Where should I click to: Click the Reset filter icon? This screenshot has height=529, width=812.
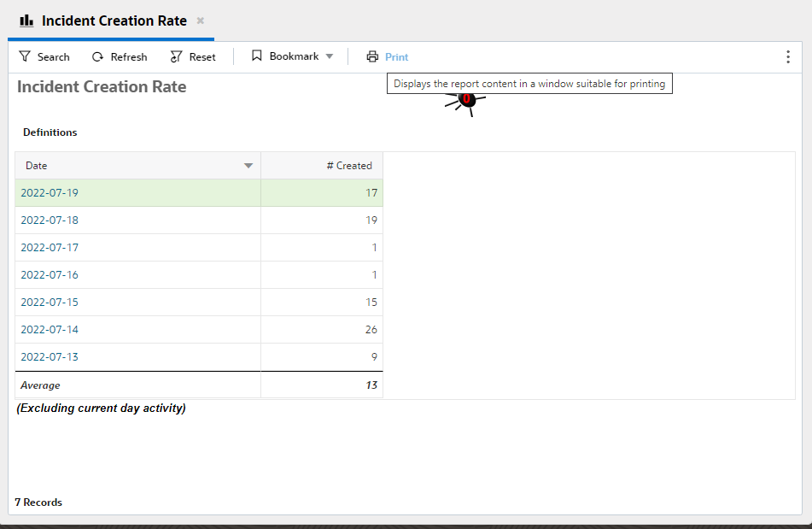click(177, 56)
